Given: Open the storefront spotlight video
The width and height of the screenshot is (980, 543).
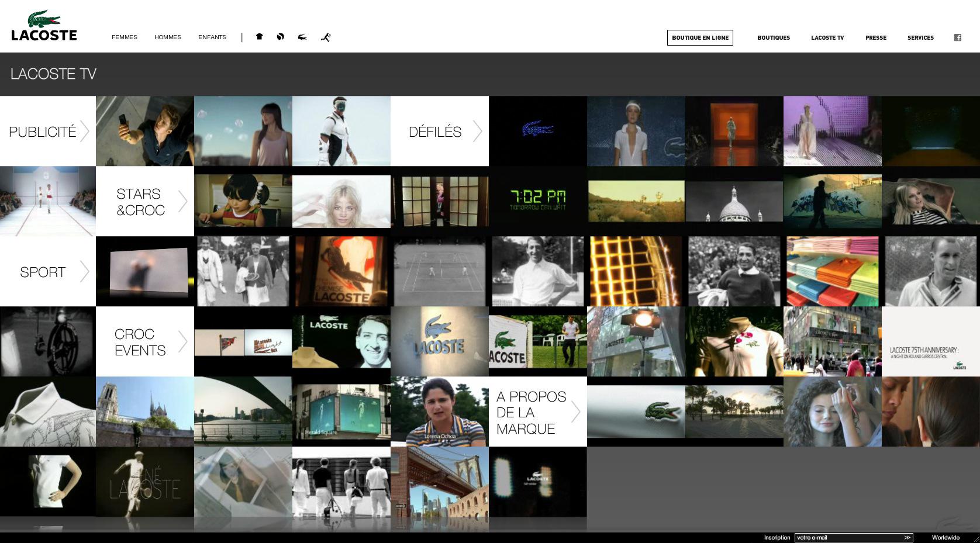Looking at the screenshot, I should (x=636, y=341).
